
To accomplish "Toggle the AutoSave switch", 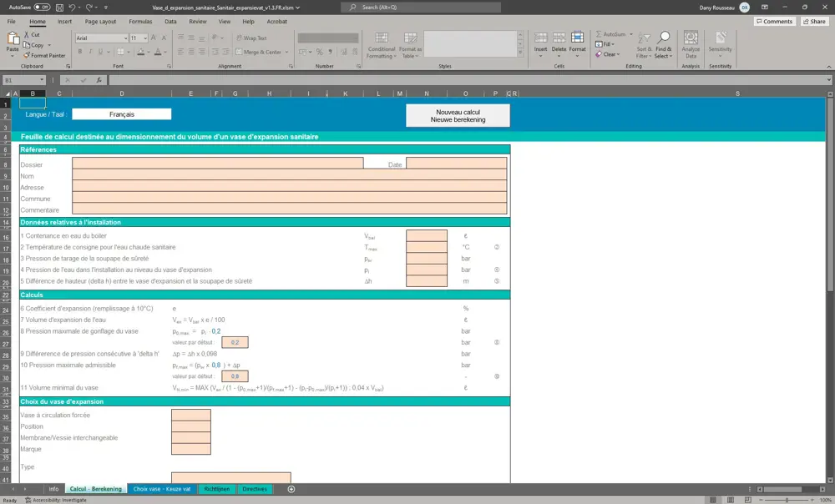I will [x=42, y=7].
